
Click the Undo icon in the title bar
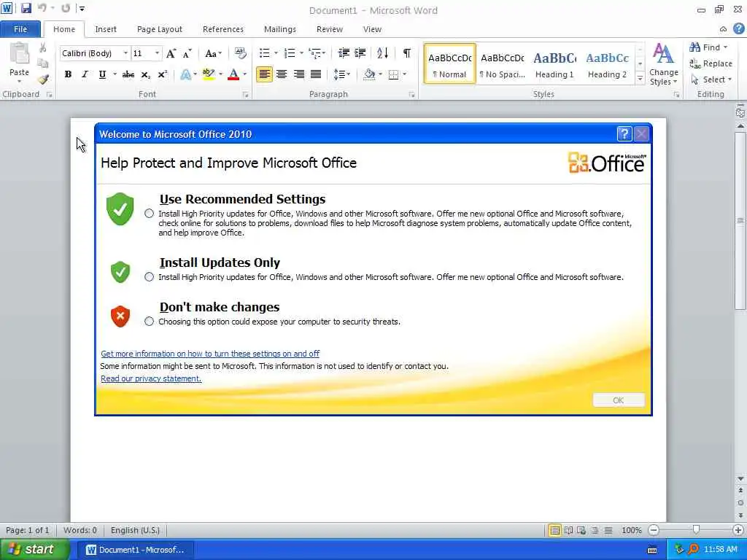(42, 8)
